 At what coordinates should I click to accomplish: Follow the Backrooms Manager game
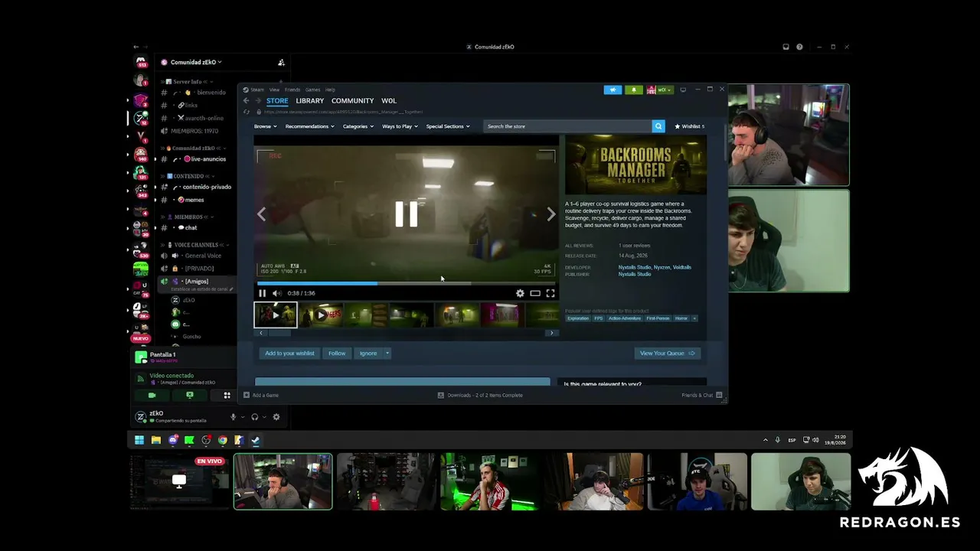[x=337, y=354]
